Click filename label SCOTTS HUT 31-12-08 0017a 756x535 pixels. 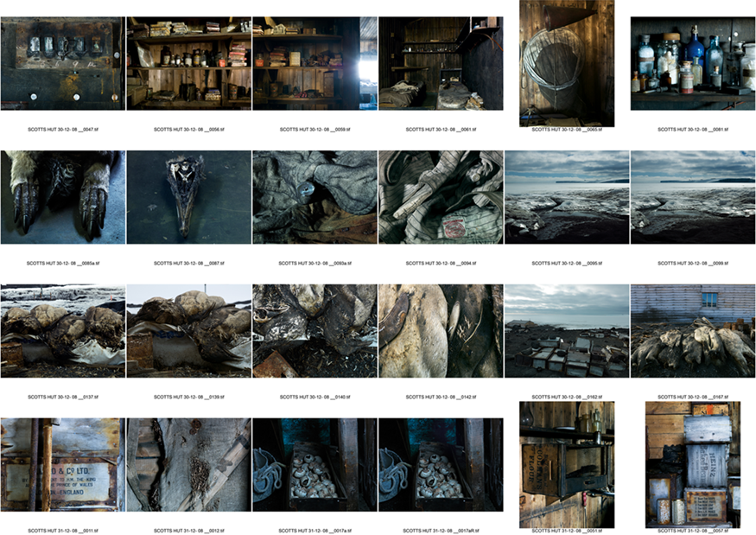314,531
